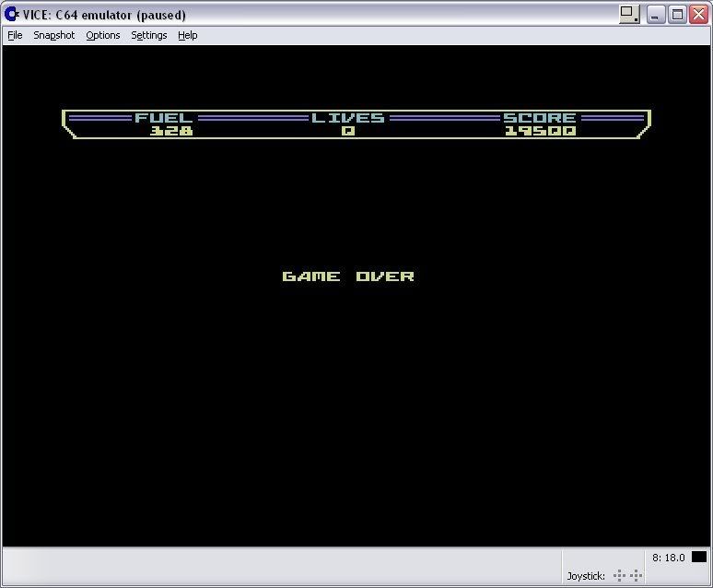Screen dimensions: 713x588
Task: Expand the Options menu
Action: [103, 35]
